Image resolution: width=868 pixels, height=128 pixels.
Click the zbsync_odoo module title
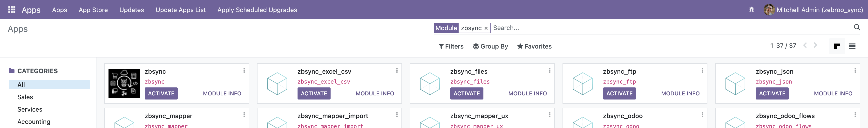point(623,116)
